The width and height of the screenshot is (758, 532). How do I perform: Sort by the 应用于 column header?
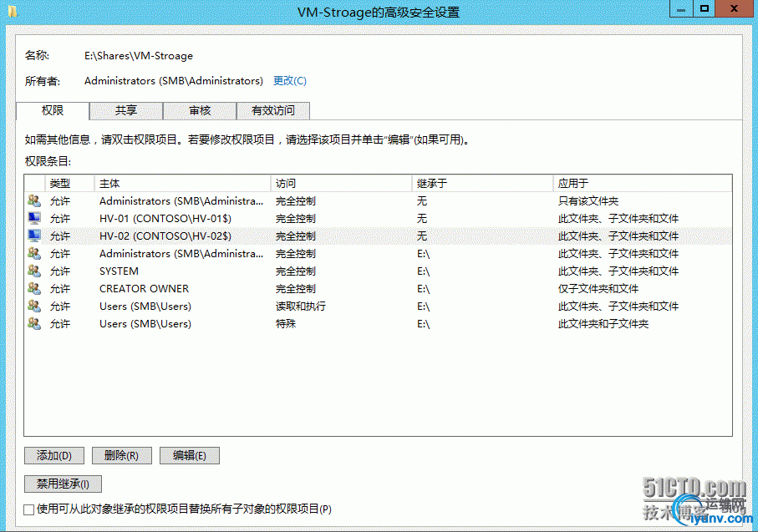pos(643,183)
